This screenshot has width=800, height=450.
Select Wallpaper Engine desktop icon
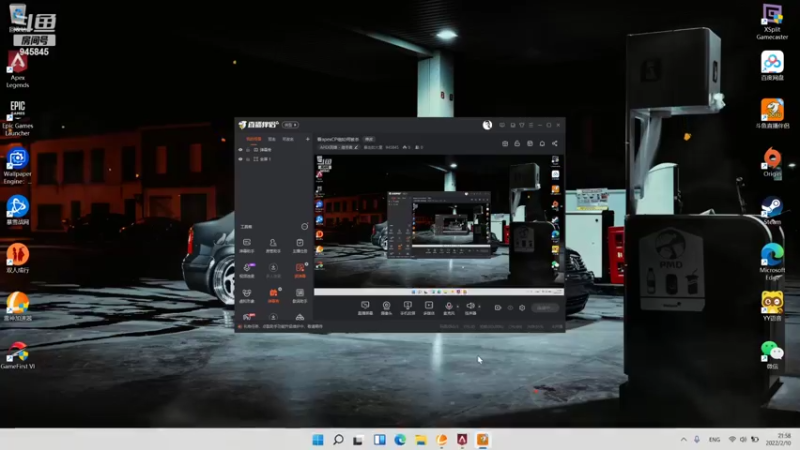(x=17, y=166)
